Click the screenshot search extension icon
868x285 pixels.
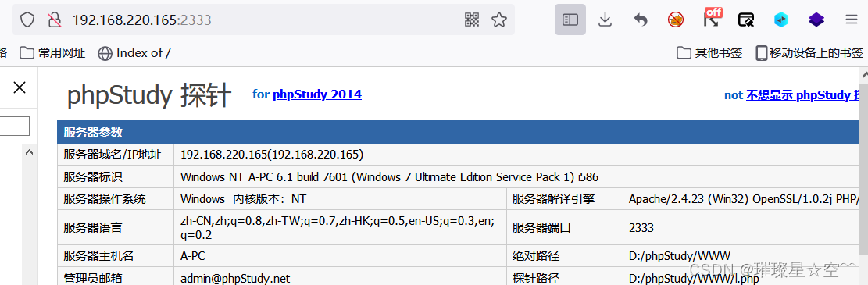point(745,20)
